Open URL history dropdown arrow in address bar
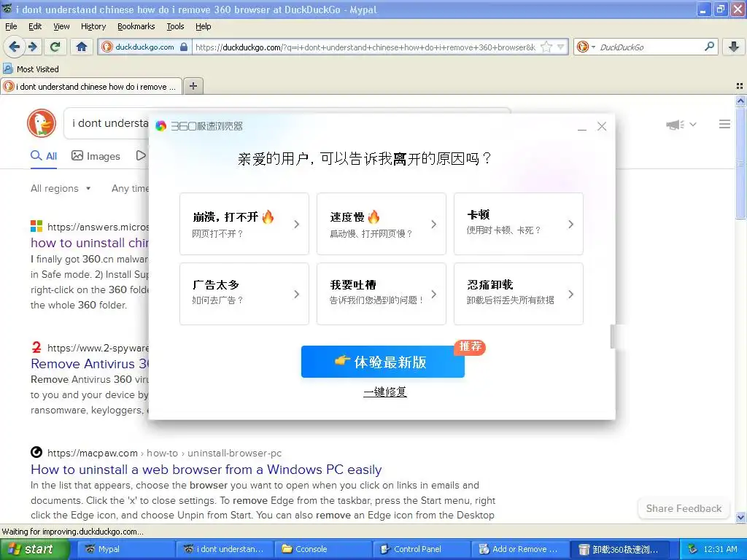This screenshot has height=560, width=747. pos(561,47)
